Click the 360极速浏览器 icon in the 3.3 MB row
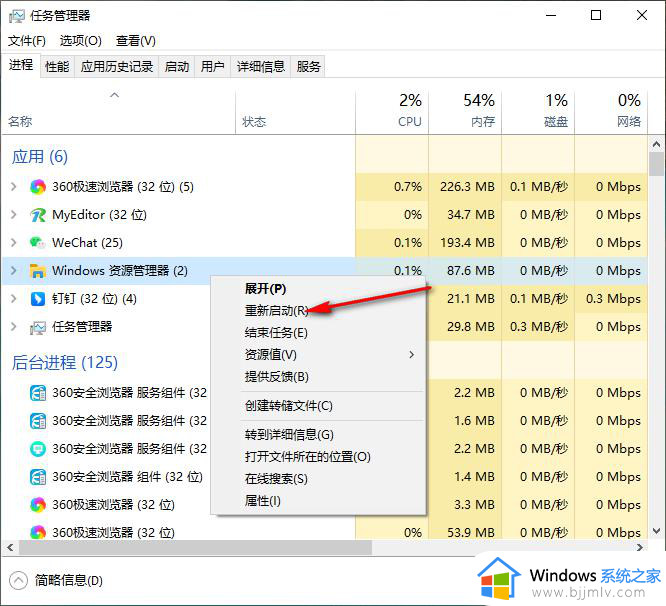The image size is (666, 606). pyautogui.click(x=38, y=505)
